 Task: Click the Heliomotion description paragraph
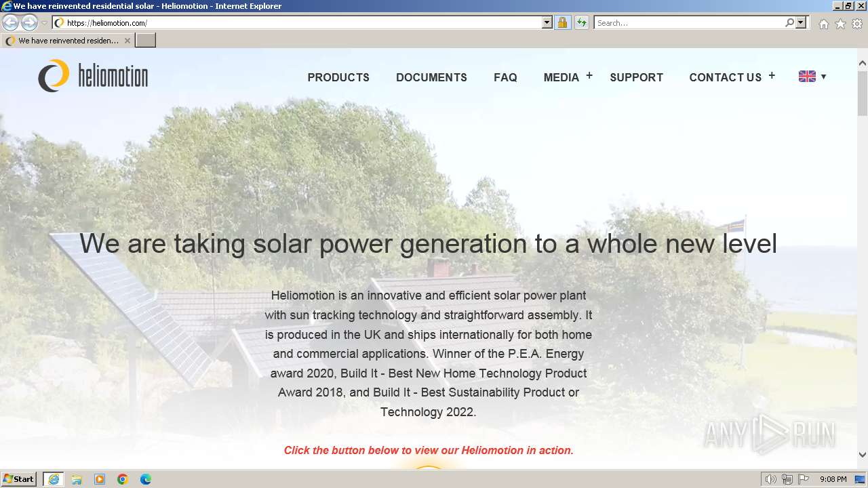tap(429, 353)
